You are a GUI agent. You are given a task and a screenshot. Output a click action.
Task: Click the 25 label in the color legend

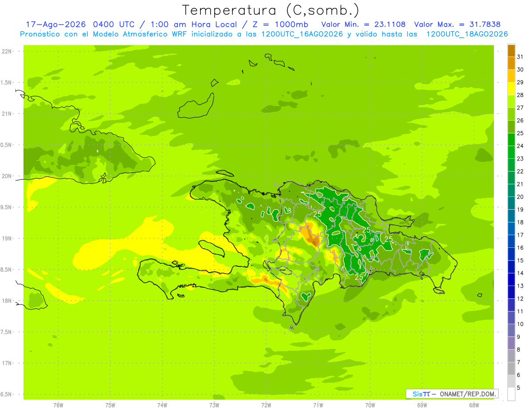click(x=520, y=133)
